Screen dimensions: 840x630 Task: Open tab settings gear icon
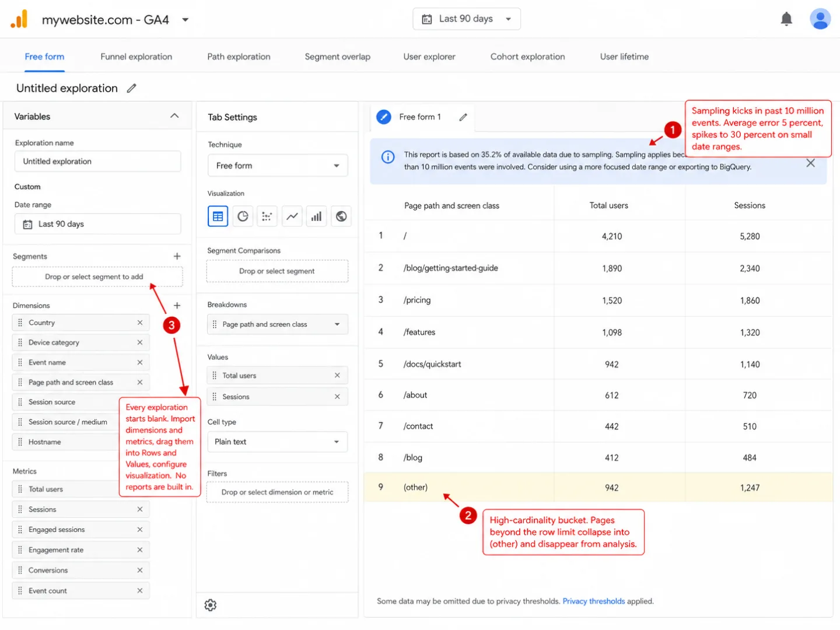point(211,605)
